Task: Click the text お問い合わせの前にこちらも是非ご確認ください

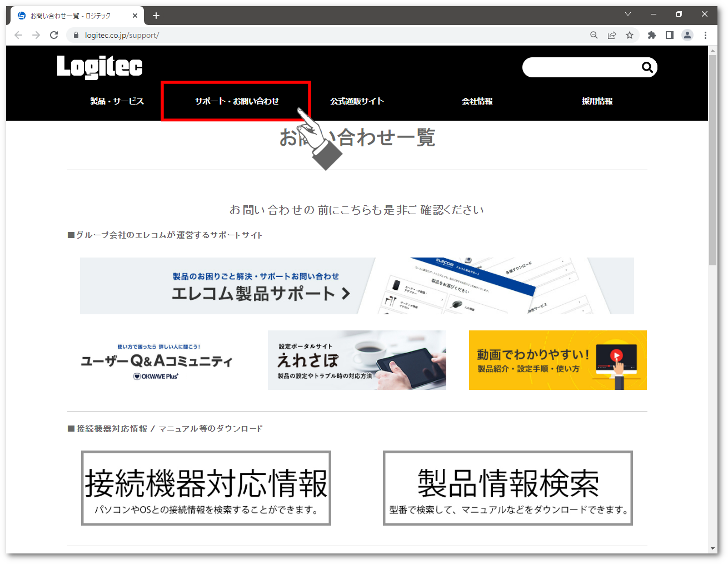Action: point(357,210)
